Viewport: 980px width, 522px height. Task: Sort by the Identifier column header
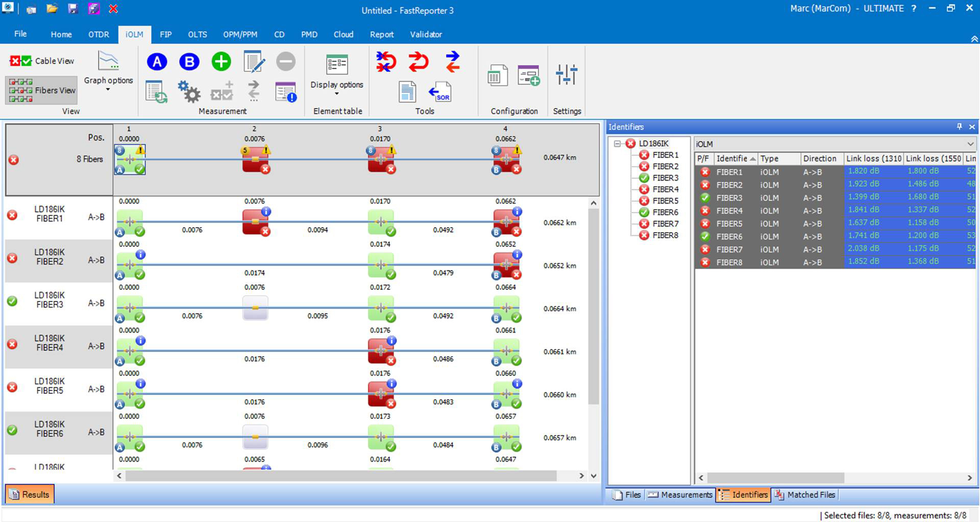(x=733, y=159)
